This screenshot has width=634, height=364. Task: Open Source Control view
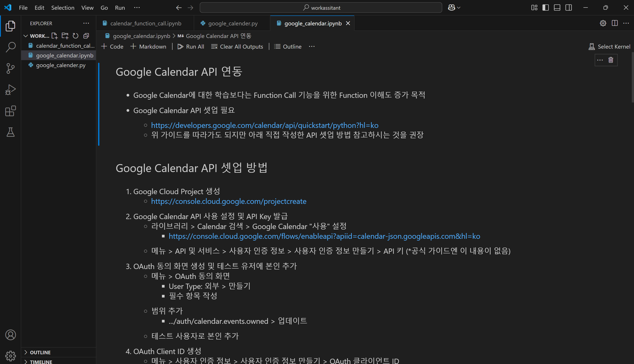(x=10, y=68)
